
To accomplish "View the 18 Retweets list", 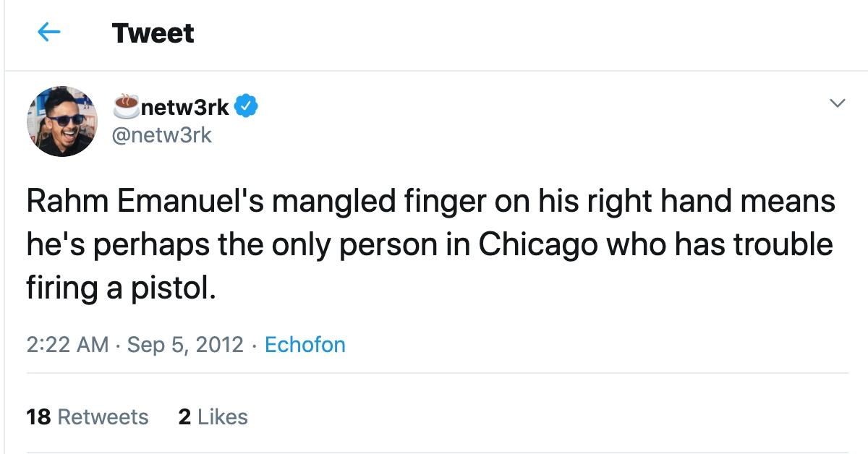I will (x=87, y=416).
